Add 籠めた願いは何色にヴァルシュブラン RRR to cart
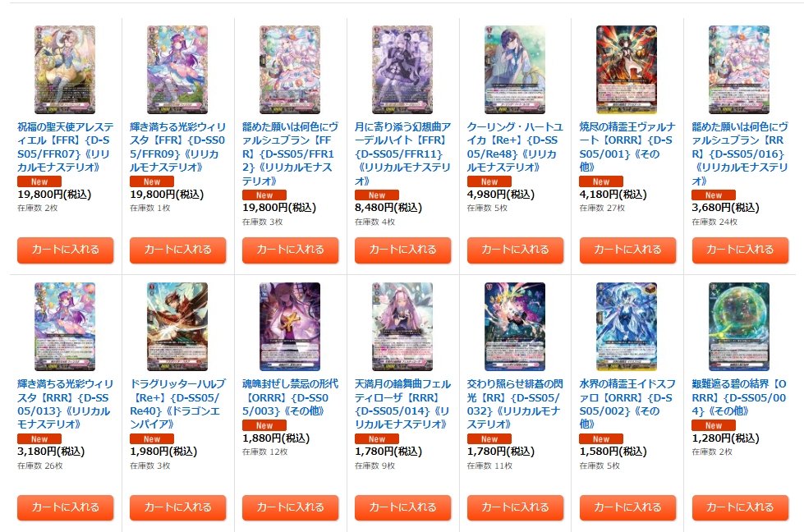The width and height of the screenshot is (804, 532). point(740,250)
